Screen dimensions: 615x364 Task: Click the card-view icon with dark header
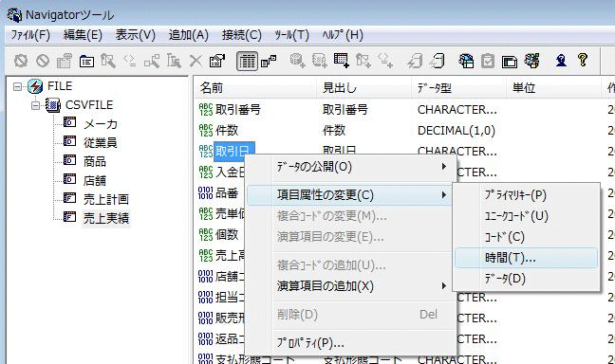tap(86, 61)
